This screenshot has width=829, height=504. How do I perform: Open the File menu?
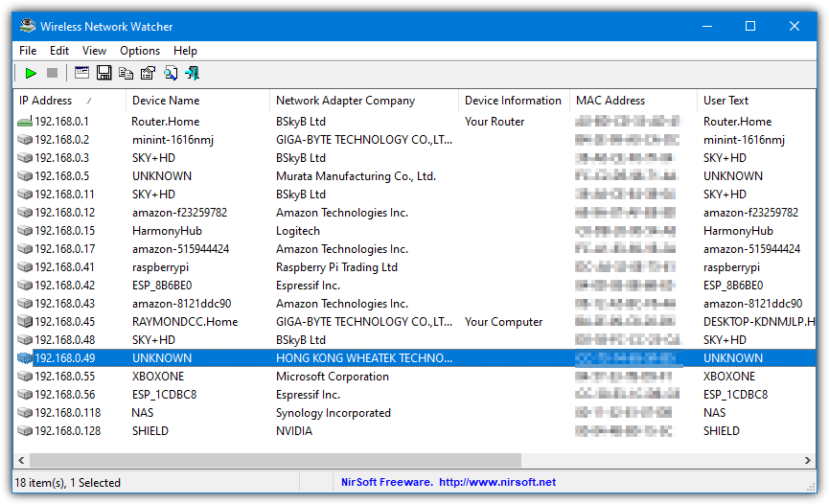[28, 51]
